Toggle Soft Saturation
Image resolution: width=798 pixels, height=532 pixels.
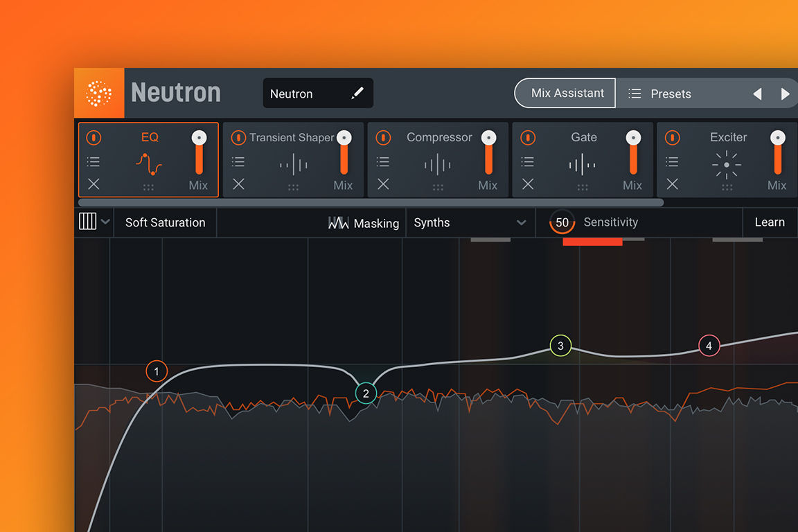(166, 222)
